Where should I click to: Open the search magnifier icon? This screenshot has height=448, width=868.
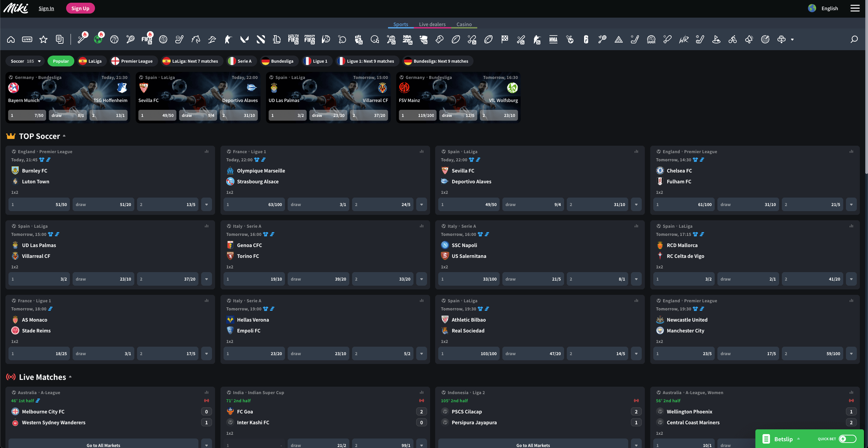pos(854,40)
